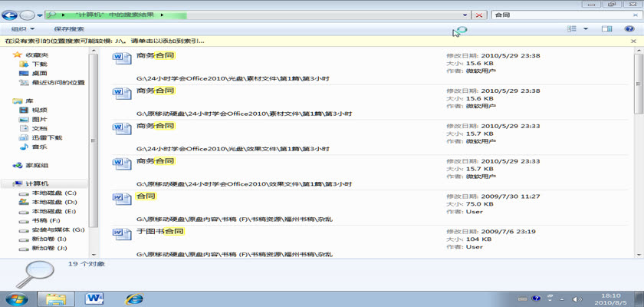Open the address bar history dropdown

coord(465,15)
